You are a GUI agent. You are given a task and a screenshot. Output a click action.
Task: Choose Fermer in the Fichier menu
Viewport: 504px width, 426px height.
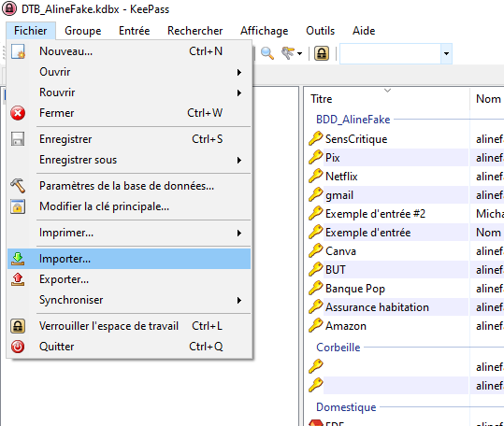(129, 113)
